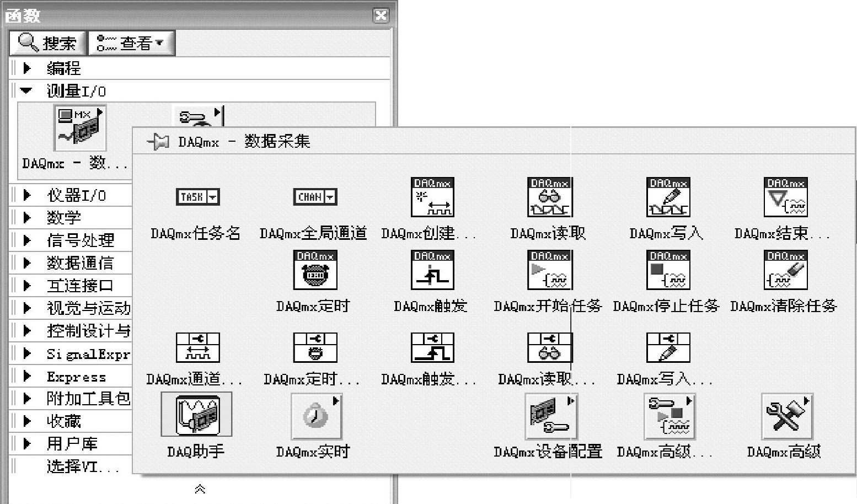This screenshot has height=504, width=857.
Task: Pick the DAQmx通道 property node icon
Action: 197,347
